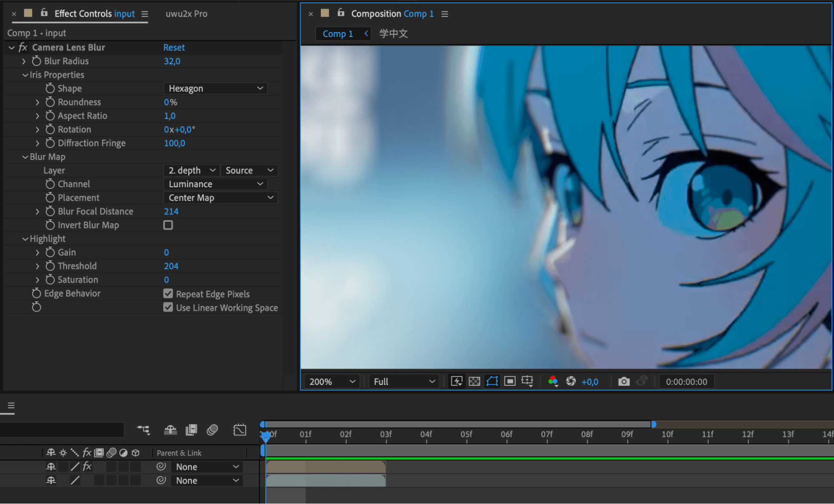Toggle the lock on the Effect Controls panel
Viewport: 834px width, 504px height.
pyautogui.click(x=44, y=13)
